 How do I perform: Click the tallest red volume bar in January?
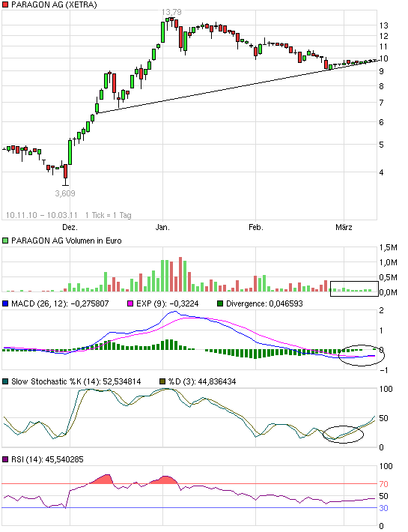pyautogui.click(x=180, y=274)
